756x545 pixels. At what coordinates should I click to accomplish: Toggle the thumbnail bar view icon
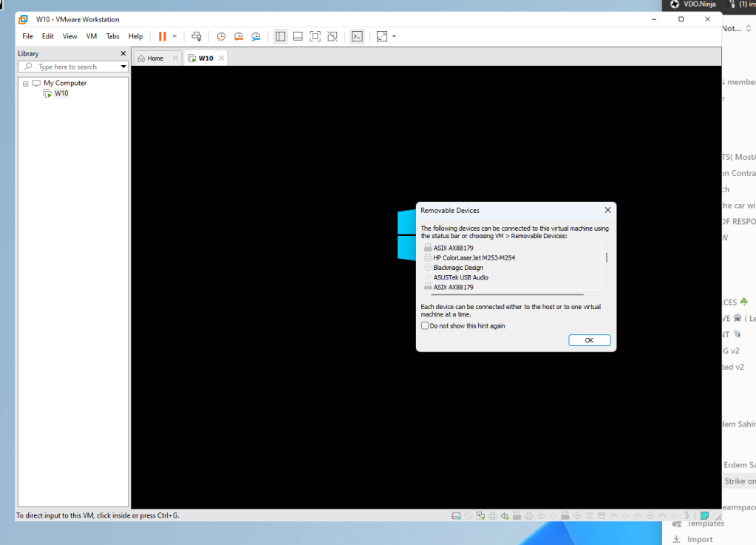coord(298,36)
